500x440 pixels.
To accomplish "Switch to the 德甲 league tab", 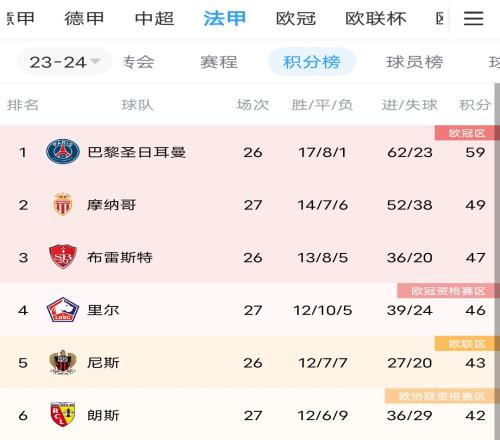I will coord(84,18).
